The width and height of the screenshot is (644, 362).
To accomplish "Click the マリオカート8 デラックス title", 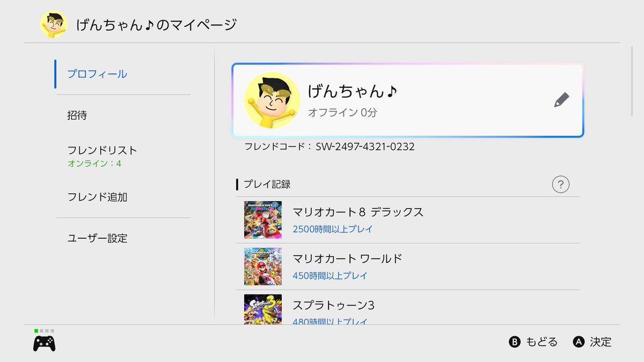I will (x=358, y=212).
